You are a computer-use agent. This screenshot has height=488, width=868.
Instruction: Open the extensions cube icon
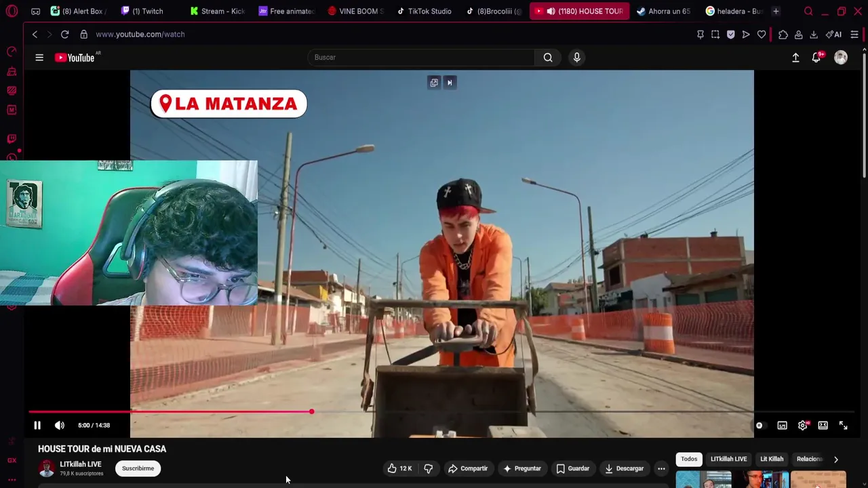[783, 34]
